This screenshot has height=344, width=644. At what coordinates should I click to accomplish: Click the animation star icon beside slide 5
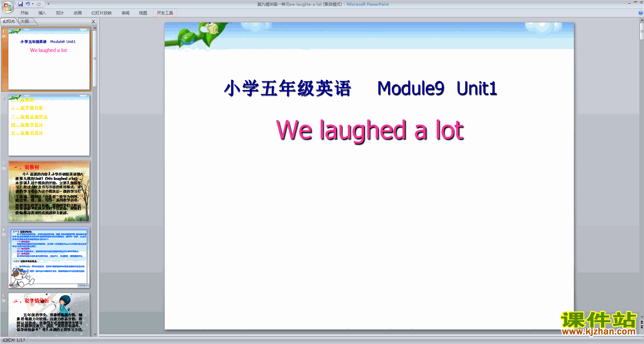tap(4, 301)
